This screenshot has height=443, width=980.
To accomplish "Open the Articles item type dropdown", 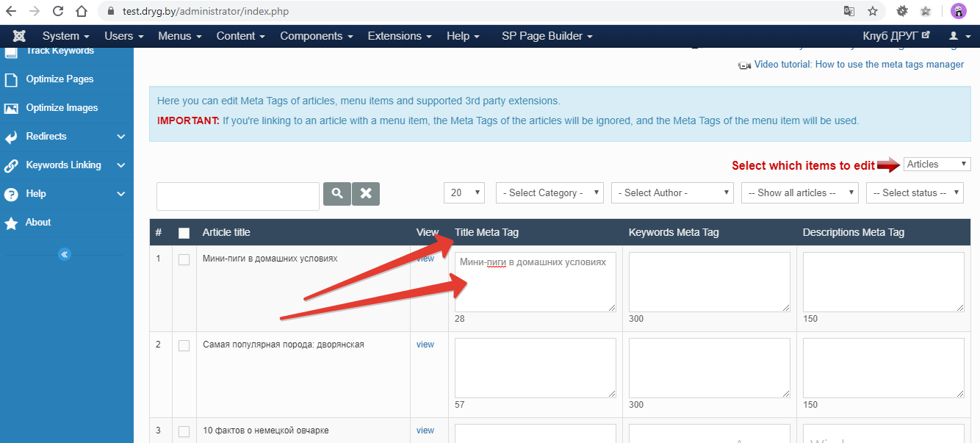I will coord(937,164).
